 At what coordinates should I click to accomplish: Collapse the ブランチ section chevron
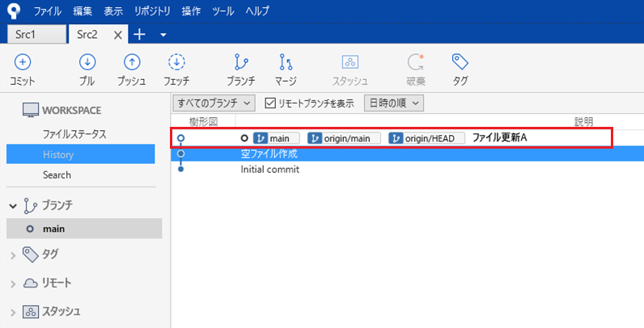click(x=13, y=206)
